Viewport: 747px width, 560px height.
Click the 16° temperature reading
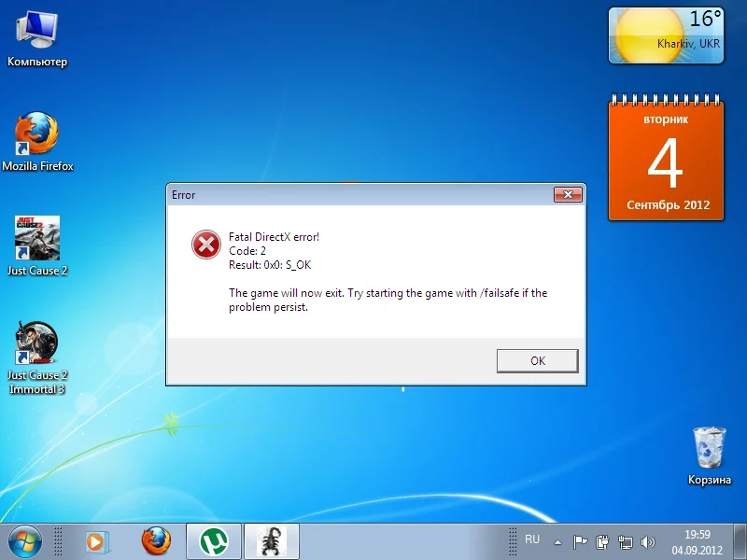click(706, 19)
